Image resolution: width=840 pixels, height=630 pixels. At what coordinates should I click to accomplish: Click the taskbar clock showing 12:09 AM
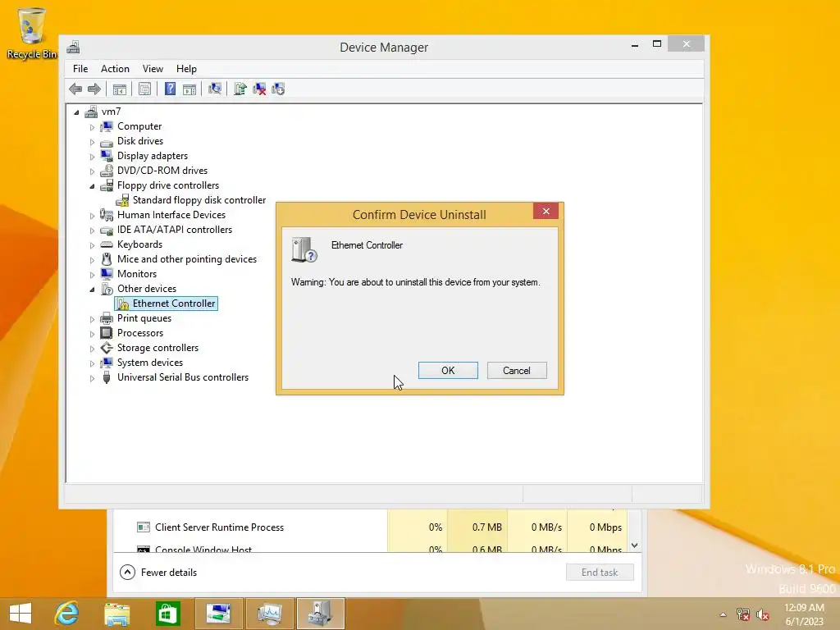point(804,614)
